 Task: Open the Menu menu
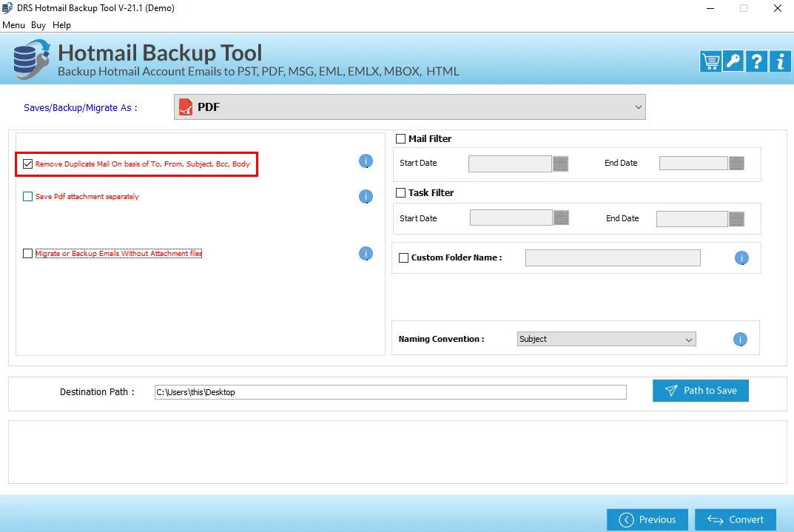(x=13, y=25)
